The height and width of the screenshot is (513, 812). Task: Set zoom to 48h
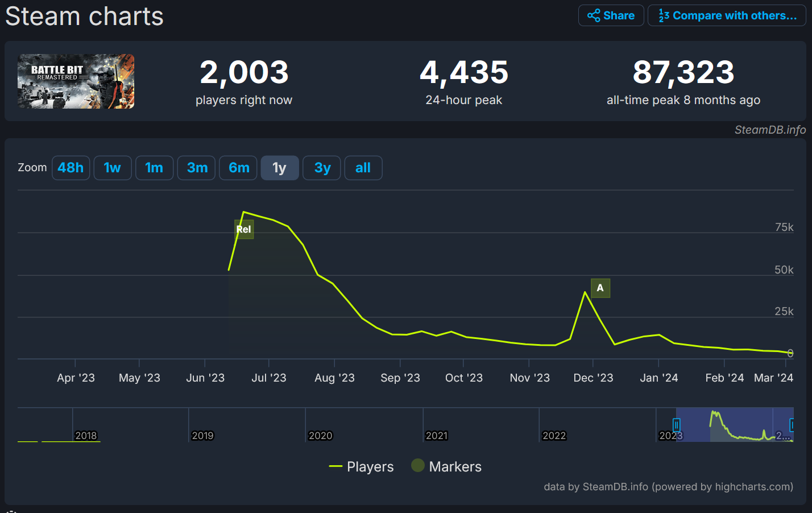click(71, 168)
